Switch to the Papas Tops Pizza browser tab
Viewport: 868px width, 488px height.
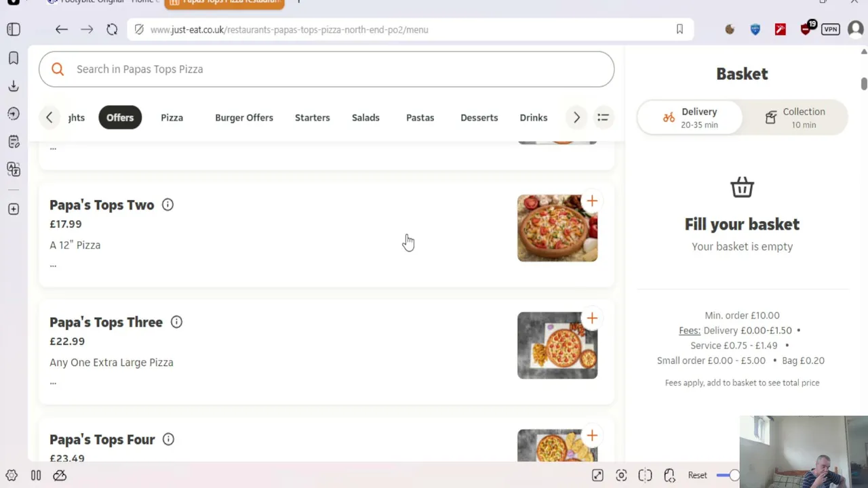click(x=224, y=3)
